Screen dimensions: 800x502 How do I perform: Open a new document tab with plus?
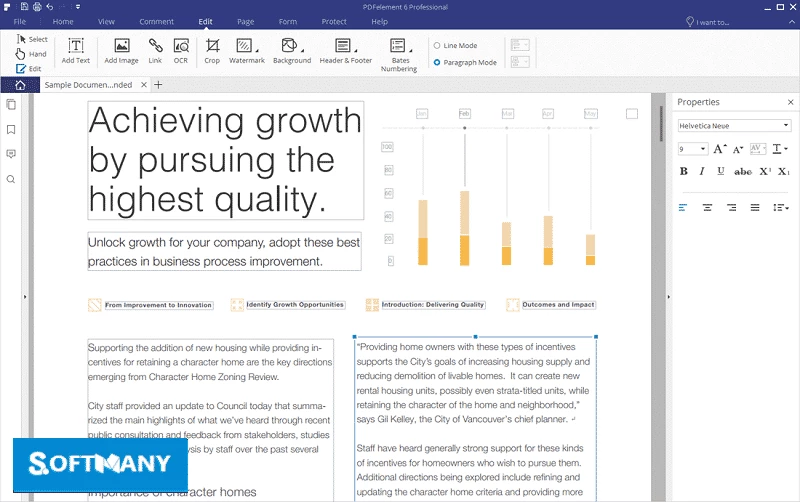coord(158,85)
